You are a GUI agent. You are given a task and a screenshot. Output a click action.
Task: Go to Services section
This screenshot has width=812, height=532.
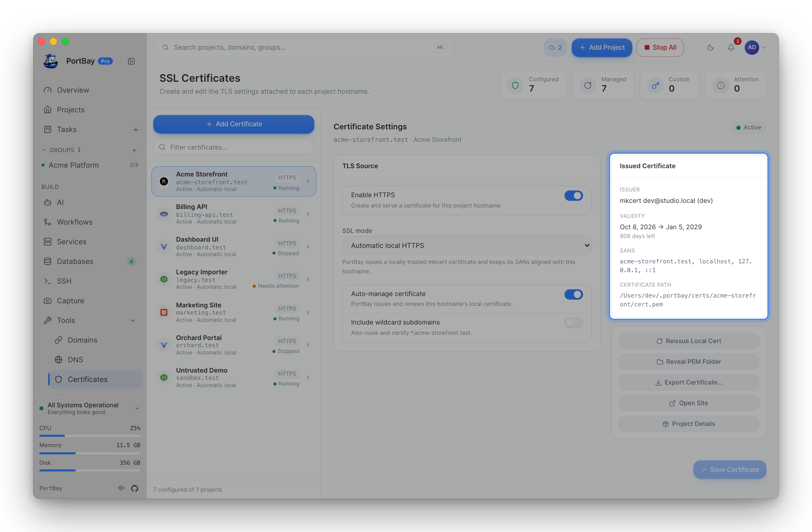[x=90, y=242]
